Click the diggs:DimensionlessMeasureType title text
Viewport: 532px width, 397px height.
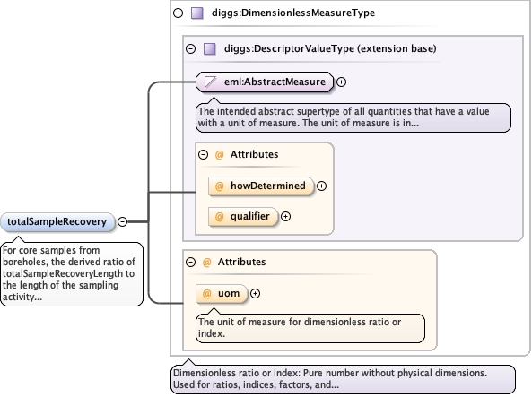pyautogui.click(x=293, y=13)
